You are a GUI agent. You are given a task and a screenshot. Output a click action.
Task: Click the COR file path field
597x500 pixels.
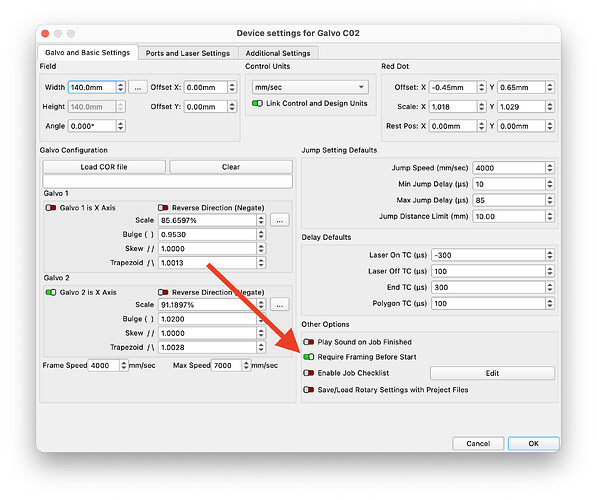(x=168, y=182)
